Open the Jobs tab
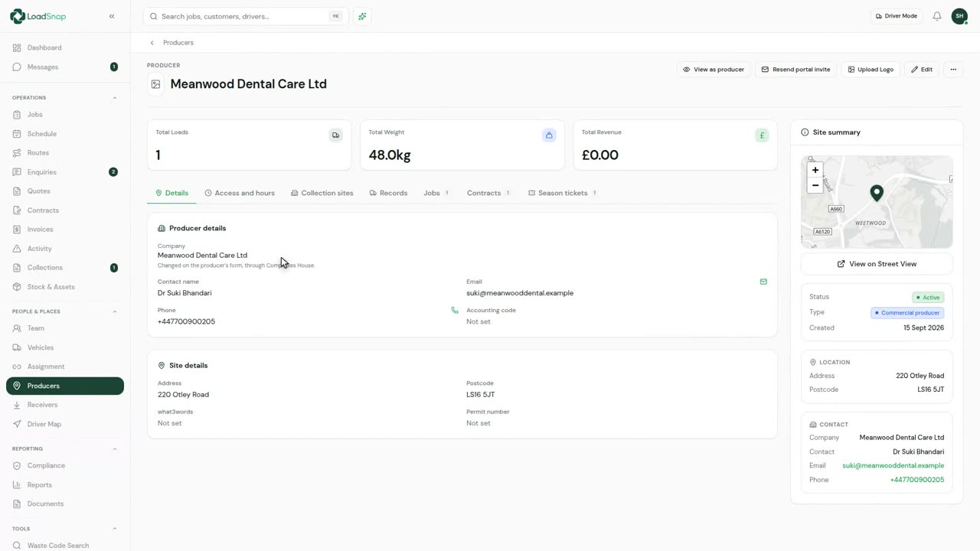The width and height of the screenshot is (980, 551). point(436,193)
